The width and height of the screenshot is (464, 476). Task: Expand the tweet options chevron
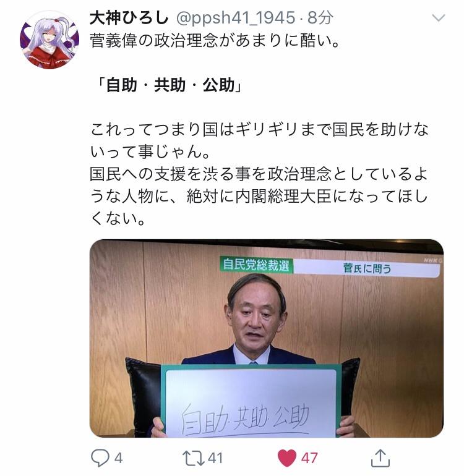pos(439,18)
